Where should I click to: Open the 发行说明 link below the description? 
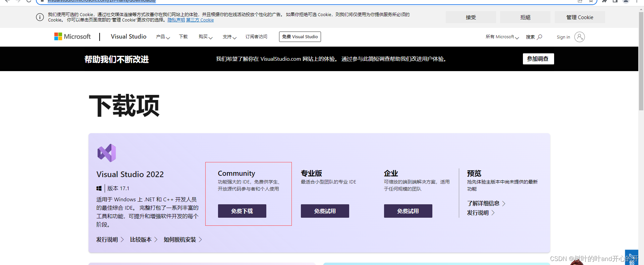(110, 240)
